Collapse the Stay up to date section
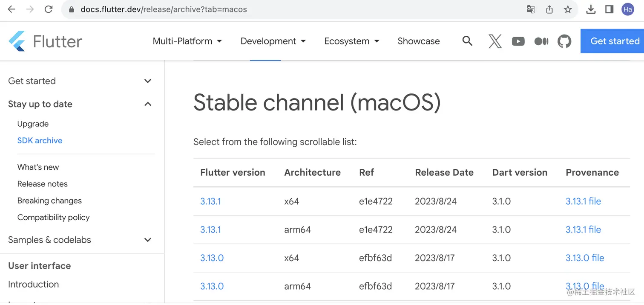644x305 pixels. 148,104
